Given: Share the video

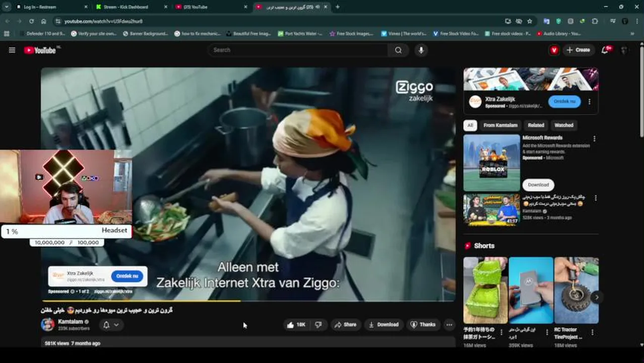Looking at the screenshot, I should click(345, 325).
